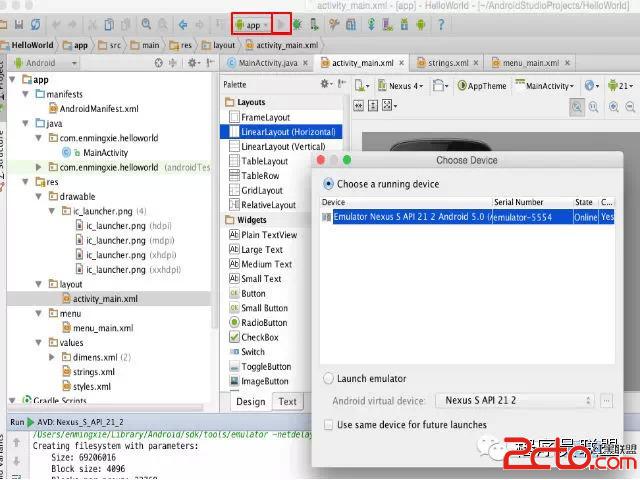The width and height of the screenshot is (640, 480).
Task: Select the Launch emulator radio button
Action: point(328,378)
